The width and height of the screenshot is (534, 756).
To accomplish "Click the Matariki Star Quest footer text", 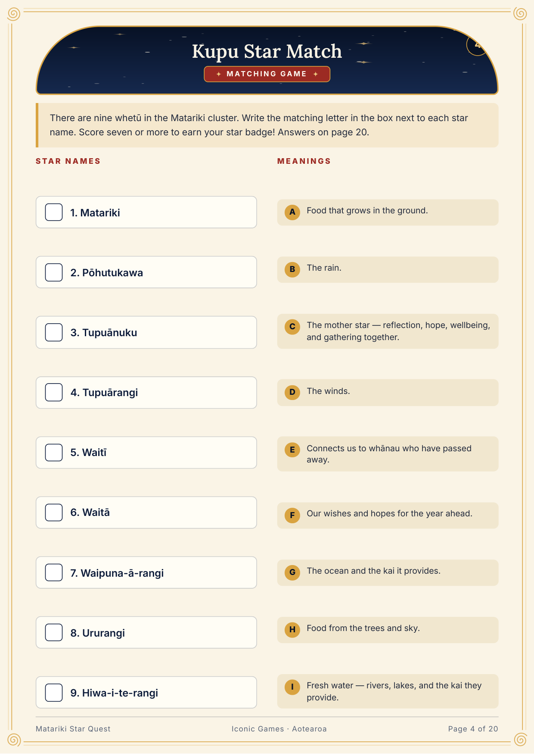I will (x=73, y=729).
